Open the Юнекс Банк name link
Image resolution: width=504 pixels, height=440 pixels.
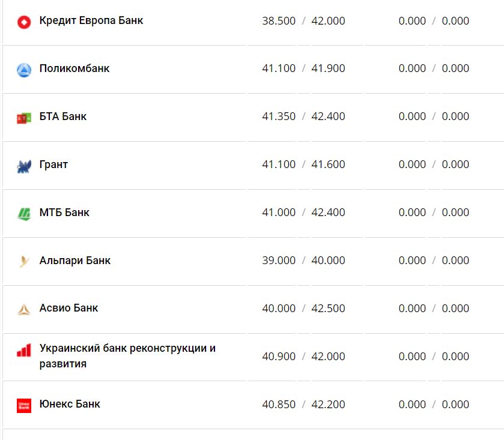coord(70,404)
